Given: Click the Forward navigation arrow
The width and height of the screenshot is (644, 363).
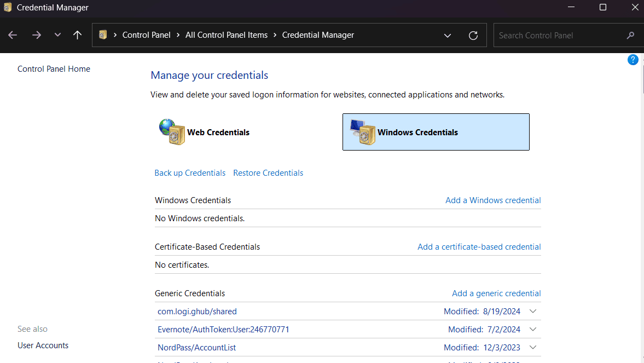Looking at the screenshot, I should pyautogui.click(x=36, y=35).
